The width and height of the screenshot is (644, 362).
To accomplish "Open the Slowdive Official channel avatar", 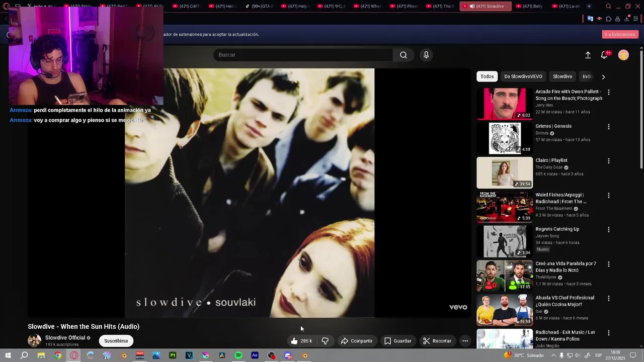I will pos(34,341).
